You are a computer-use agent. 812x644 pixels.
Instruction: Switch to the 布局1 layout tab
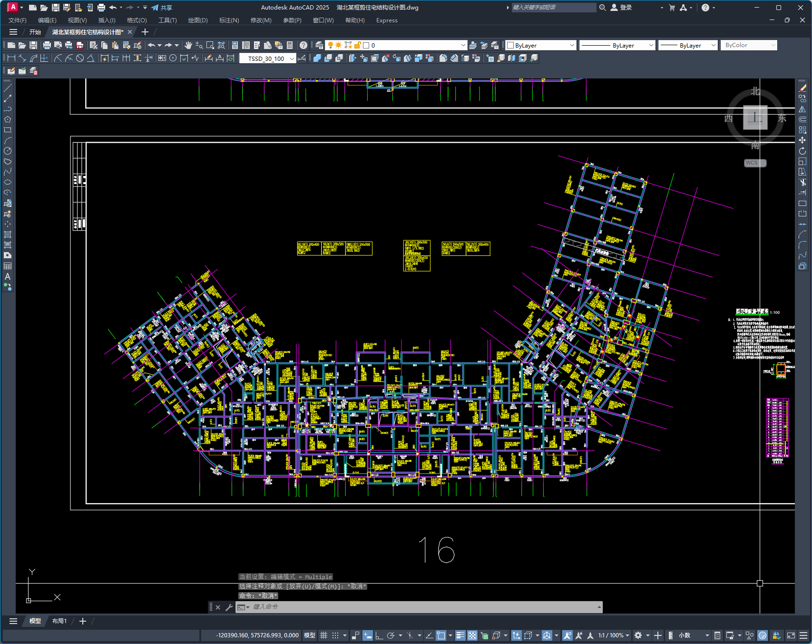pyautogui.click(x=59, y=621)
